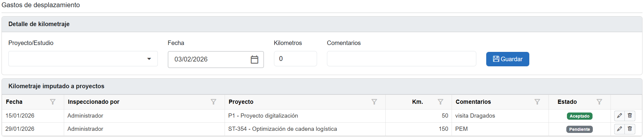This screenshot has height=138, width=644.
Task: Delete the 15/01/2026 mileage entry
Action: point(630,116)
